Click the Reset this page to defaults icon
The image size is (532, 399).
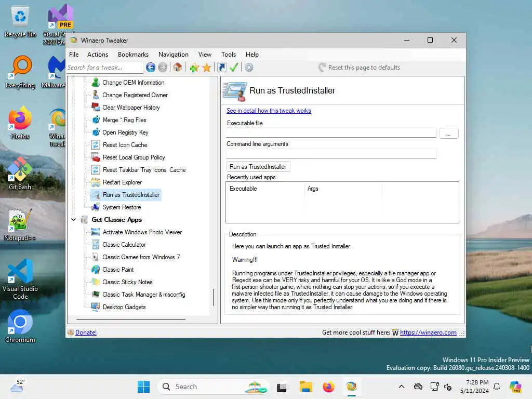(322, 67)
